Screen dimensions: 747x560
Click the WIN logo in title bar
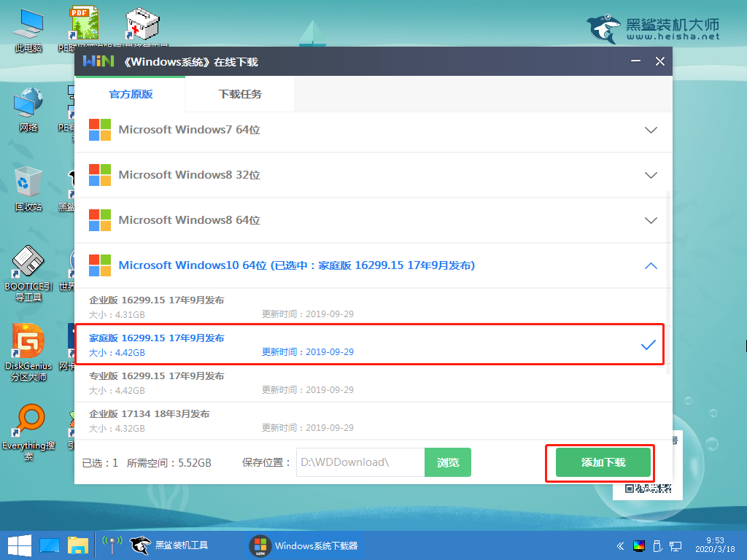(x=98, y=61)
